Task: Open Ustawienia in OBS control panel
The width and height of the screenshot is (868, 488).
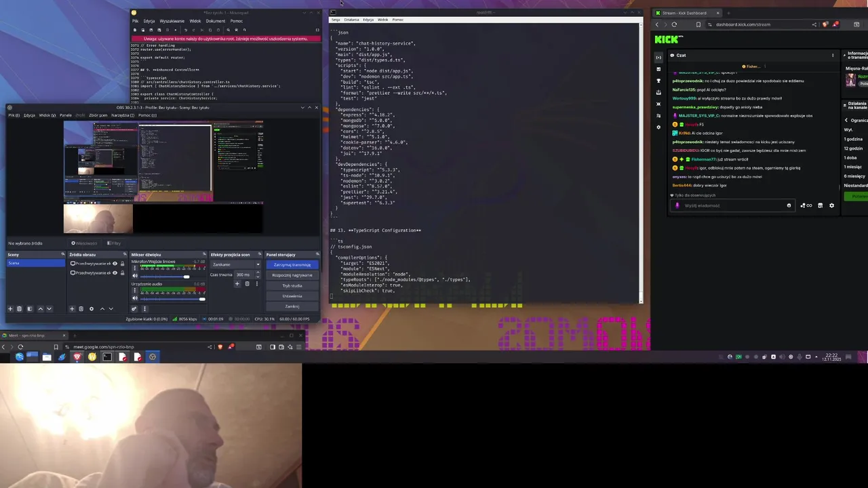Action: [x=292, y=296]
